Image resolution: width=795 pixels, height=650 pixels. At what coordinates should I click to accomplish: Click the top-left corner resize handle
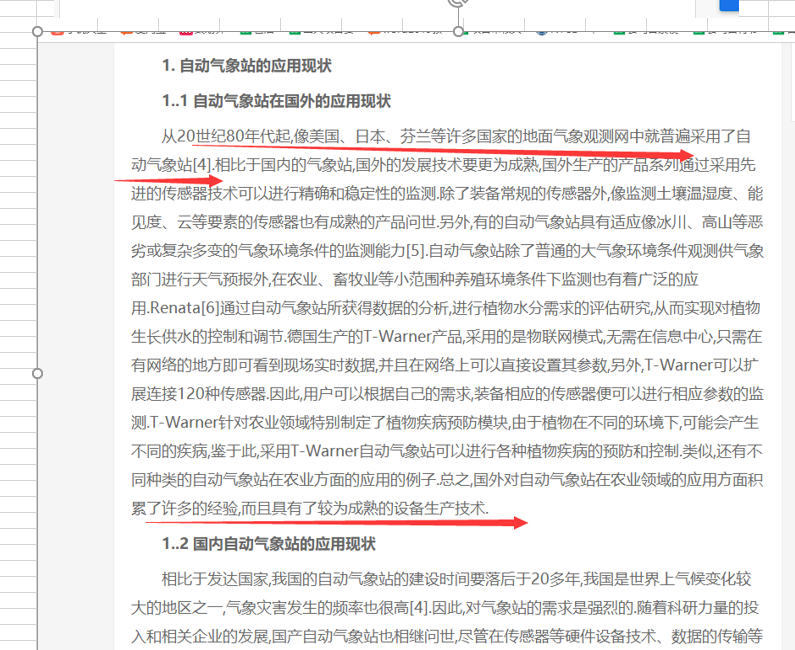point(38,31)
